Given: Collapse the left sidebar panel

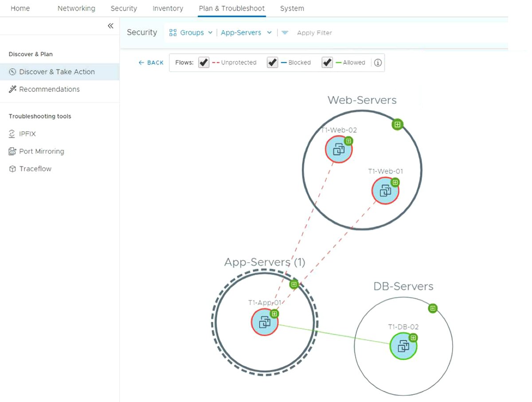Looking at the screenshot, I should (110, 26).
